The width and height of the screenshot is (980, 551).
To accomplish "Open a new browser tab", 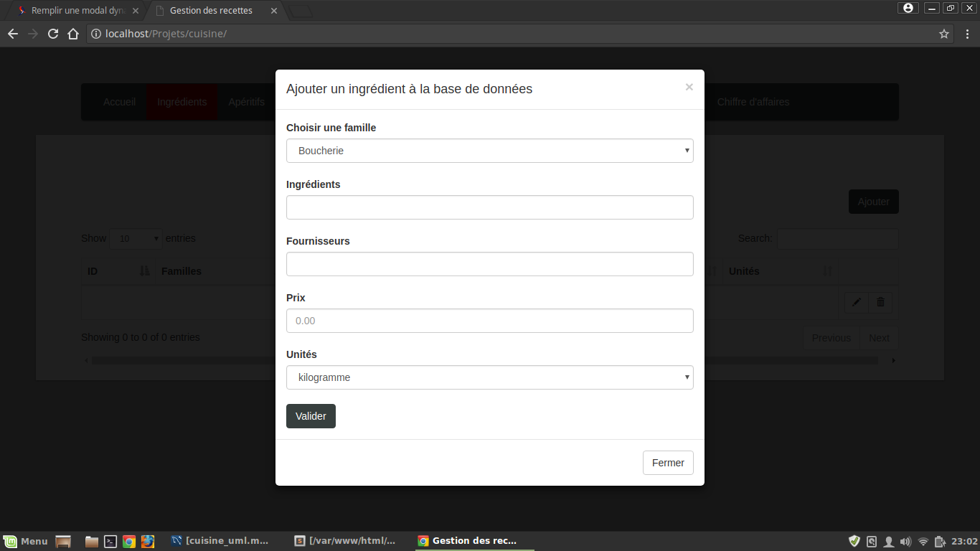I will 301,11.
